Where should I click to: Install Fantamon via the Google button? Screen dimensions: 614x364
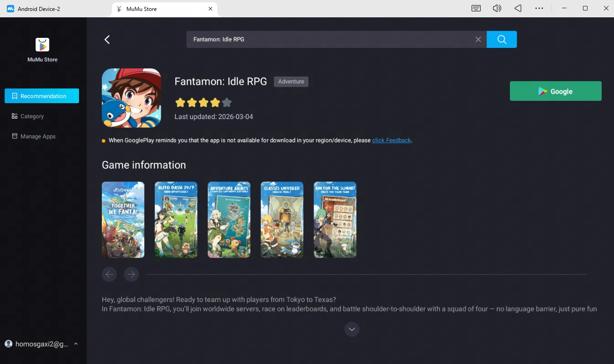click(555, 91)
